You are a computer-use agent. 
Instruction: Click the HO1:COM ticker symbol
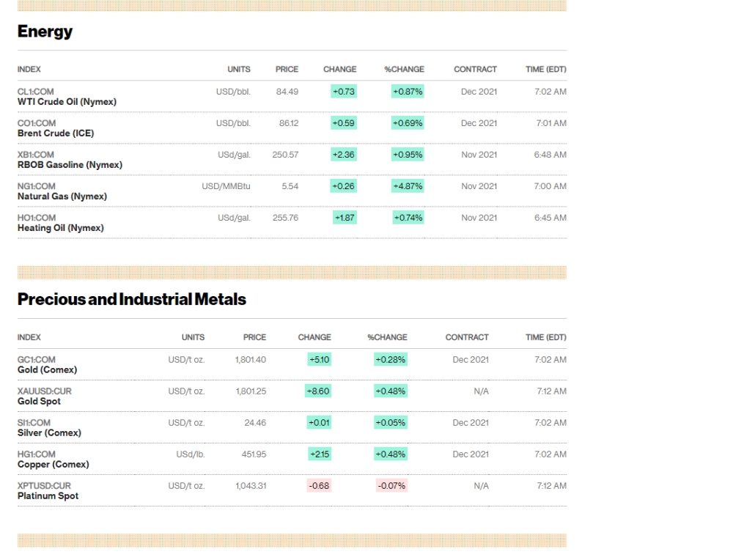[x=37, y=218]
